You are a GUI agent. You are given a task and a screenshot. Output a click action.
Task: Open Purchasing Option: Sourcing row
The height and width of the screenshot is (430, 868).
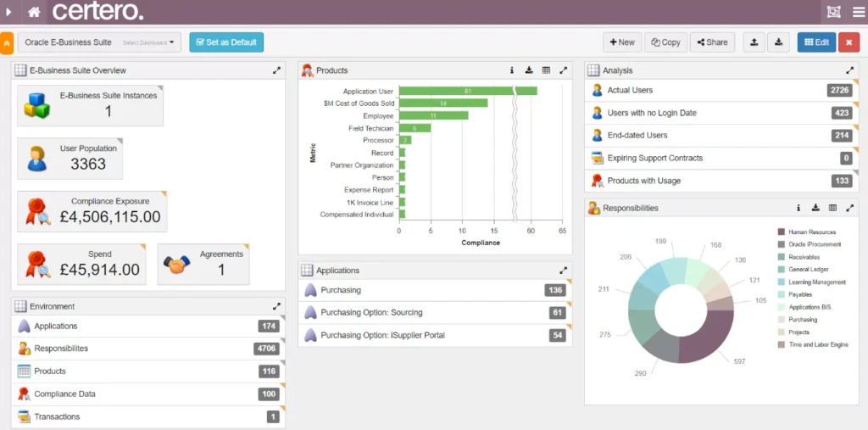(435, 312)
